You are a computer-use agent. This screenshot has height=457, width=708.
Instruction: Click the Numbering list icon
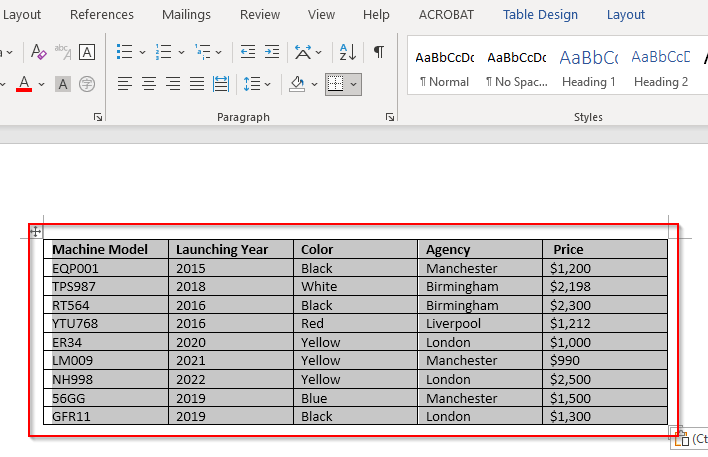[x=163, y=52]
